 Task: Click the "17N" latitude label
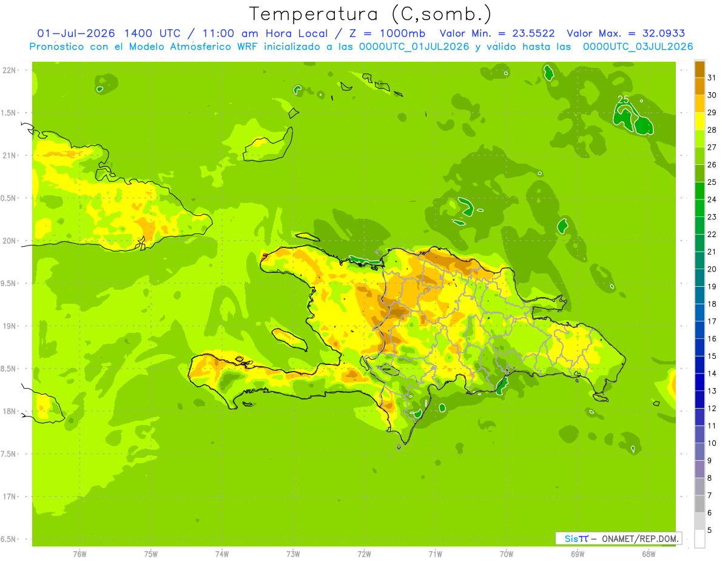[8, 496]
